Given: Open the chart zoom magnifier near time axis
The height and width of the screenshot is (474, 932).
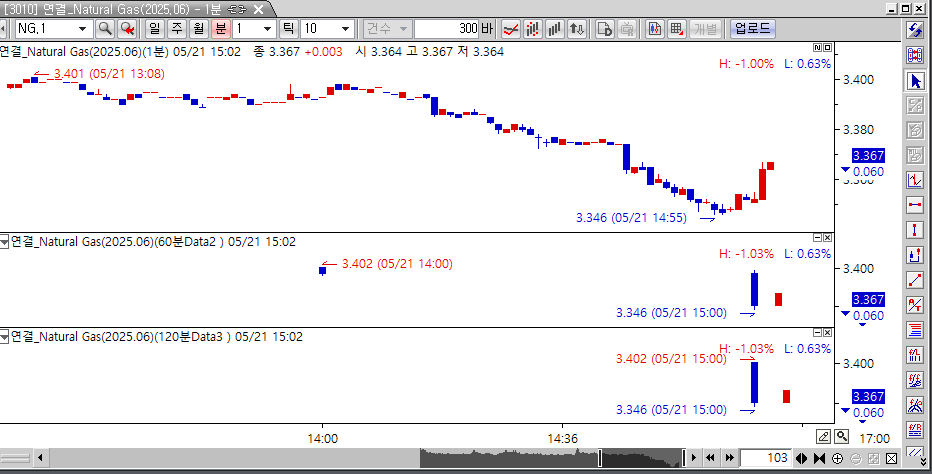Looking at the screenshot, I should pyautogui.click(x=842, y=436).
